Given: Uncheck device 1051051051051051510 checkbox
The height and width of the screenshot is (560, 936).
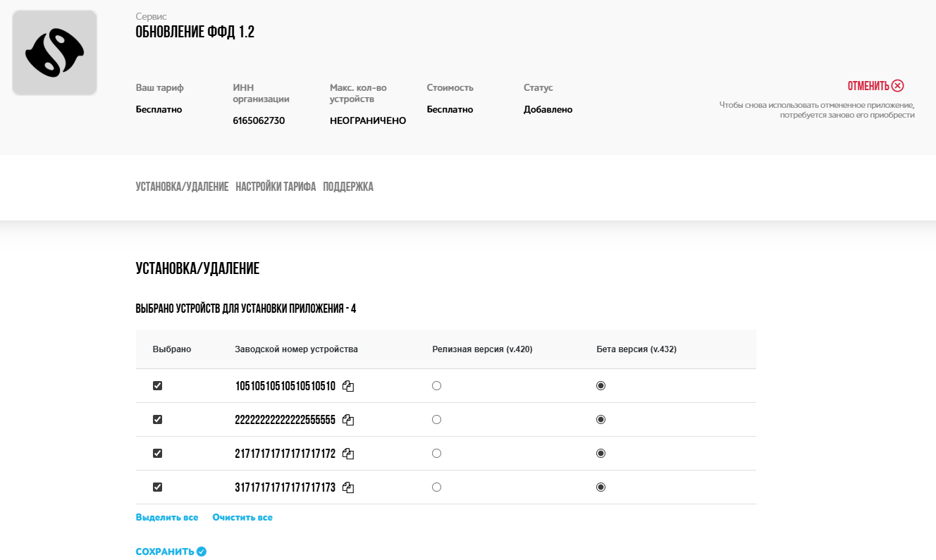Looking at the screenshot, I should (x=157, y=386).
